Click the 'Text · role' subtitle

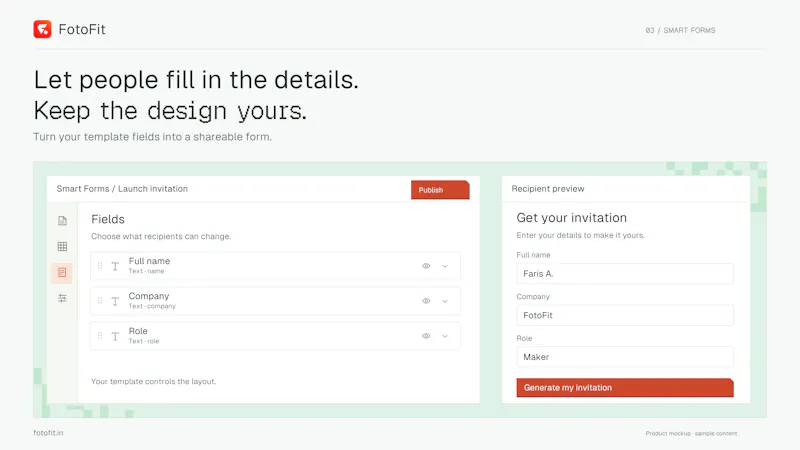(144, 341)
